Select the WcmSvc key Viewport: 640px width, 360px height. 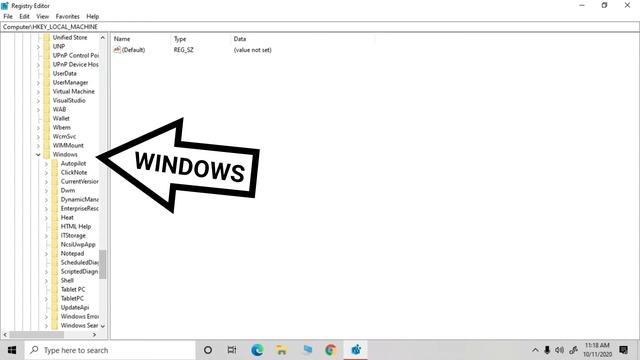point(64,136)
